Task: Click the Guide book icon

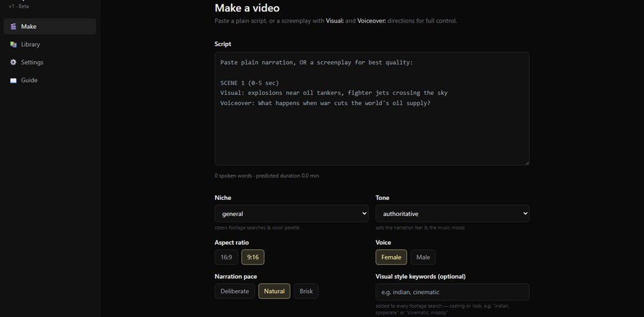Action: pyautogui.click(x=13, y=81)
